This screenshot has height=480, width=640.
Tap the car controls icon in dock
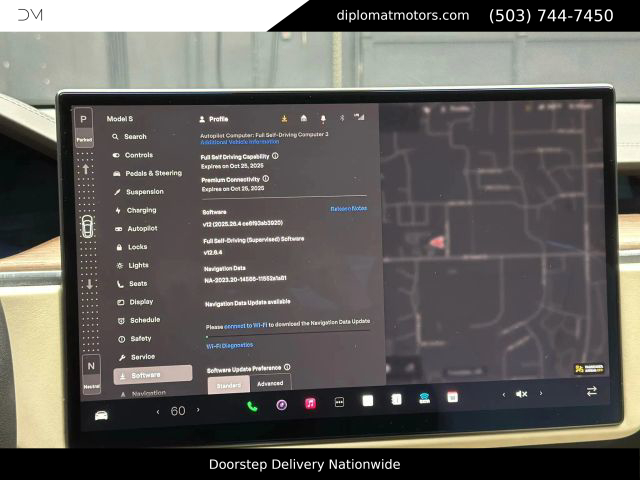tap(101, 416)
